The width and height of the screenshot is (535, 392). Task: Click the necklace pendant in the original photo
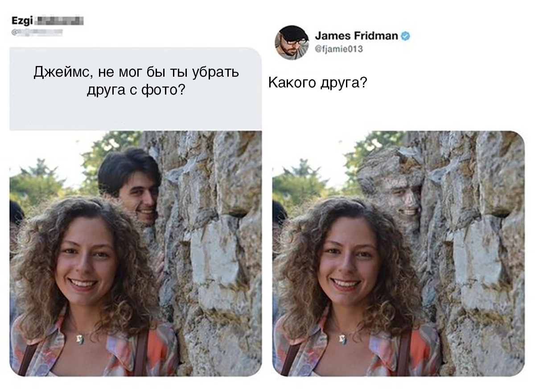pyautogui.click(x=80, y=340)
